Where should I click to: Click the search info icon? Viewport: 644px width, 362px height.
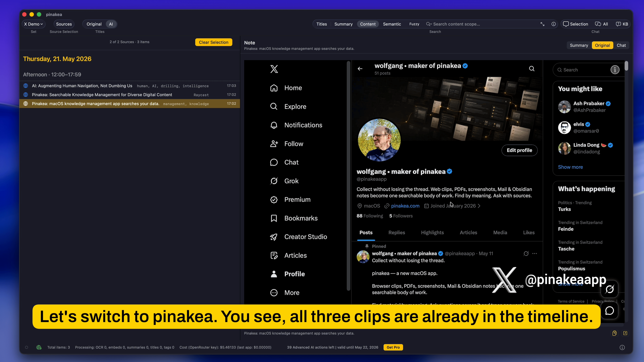click(x=553, y=24)
